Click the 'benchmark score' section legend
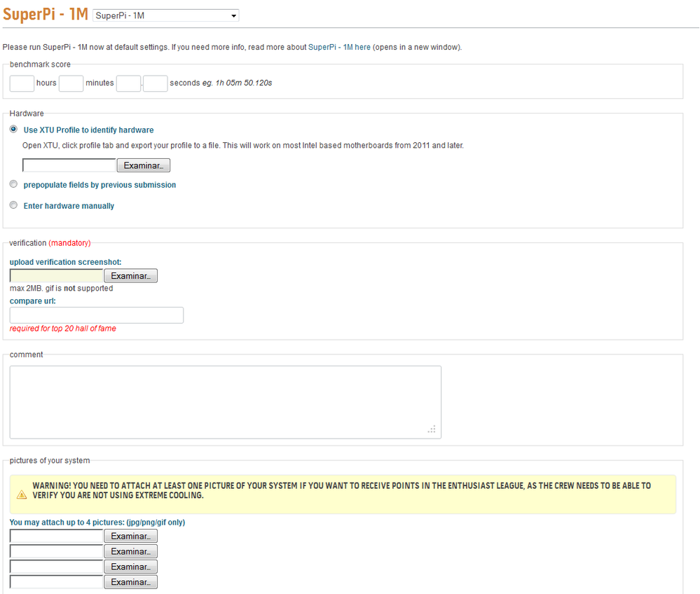The height and width of the screenshot is (594, 700). click(40, 64)
